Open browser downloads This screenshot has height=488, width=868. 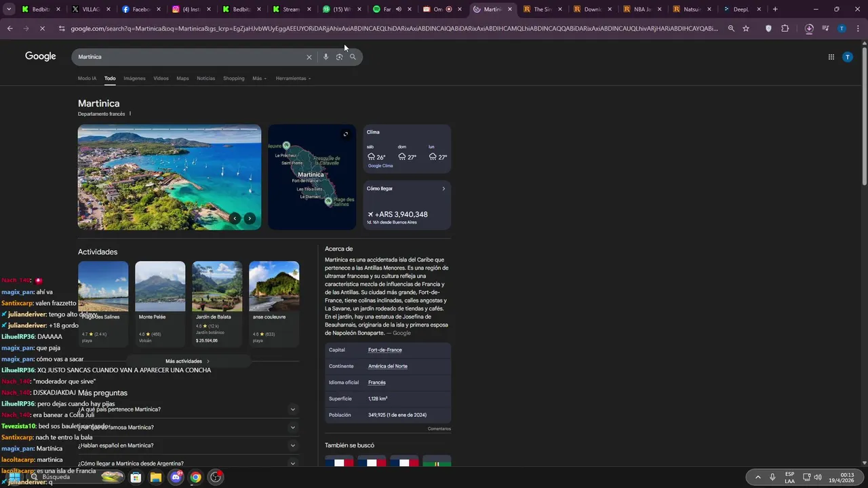[x=809, y=28]
